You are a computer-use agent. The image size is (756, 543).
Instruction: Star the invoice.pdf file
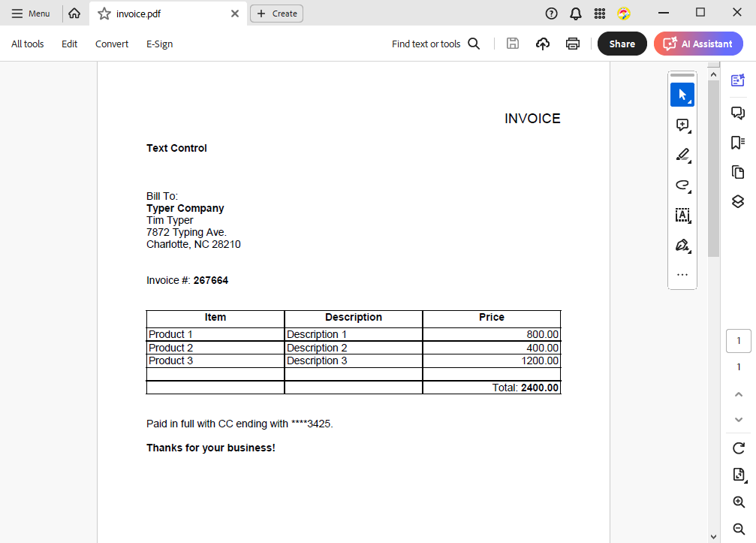104,14
